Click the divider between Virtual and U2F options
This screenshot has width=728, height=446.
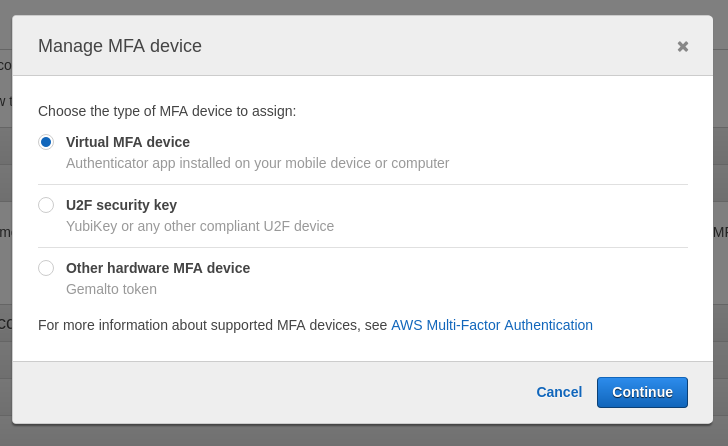pos(363,184)
